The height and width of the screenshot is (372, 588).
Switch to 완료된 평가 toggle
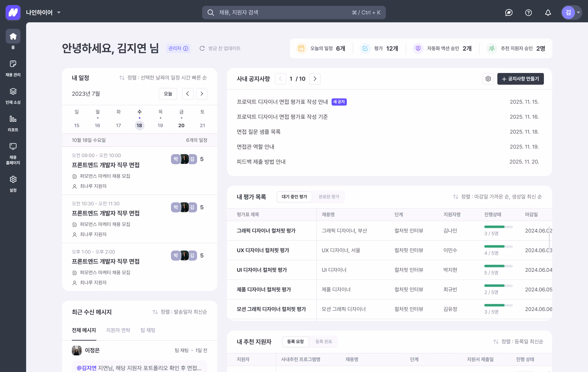pyautogui.click(x=329, y=197)
